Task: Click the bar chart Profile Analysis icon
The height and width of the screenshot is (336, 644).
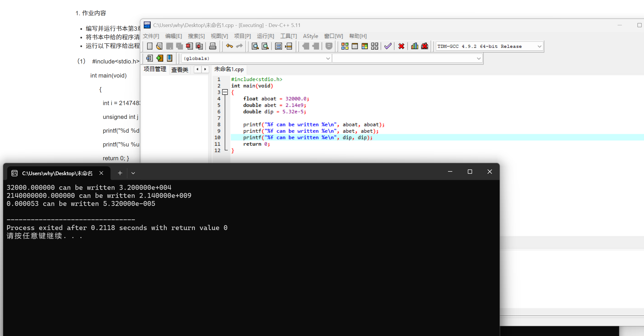Action: [x=414, y=46]
